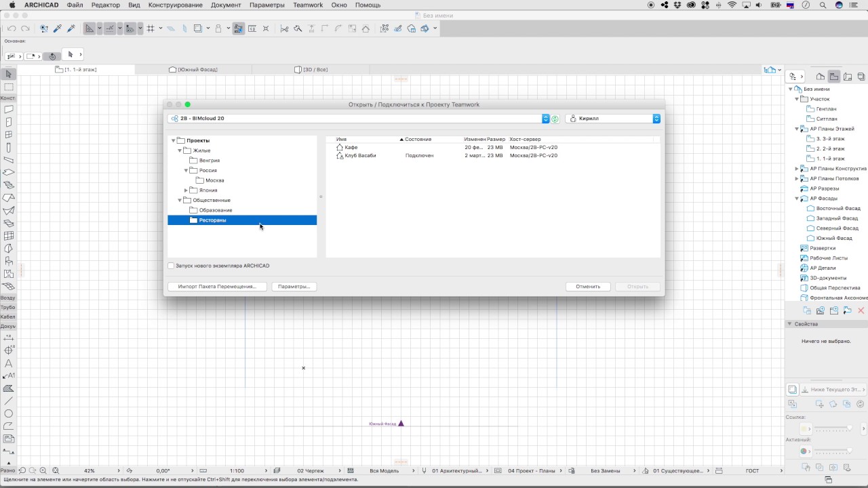Activate the Inject Parameters syringe tool

coord(71,28)
